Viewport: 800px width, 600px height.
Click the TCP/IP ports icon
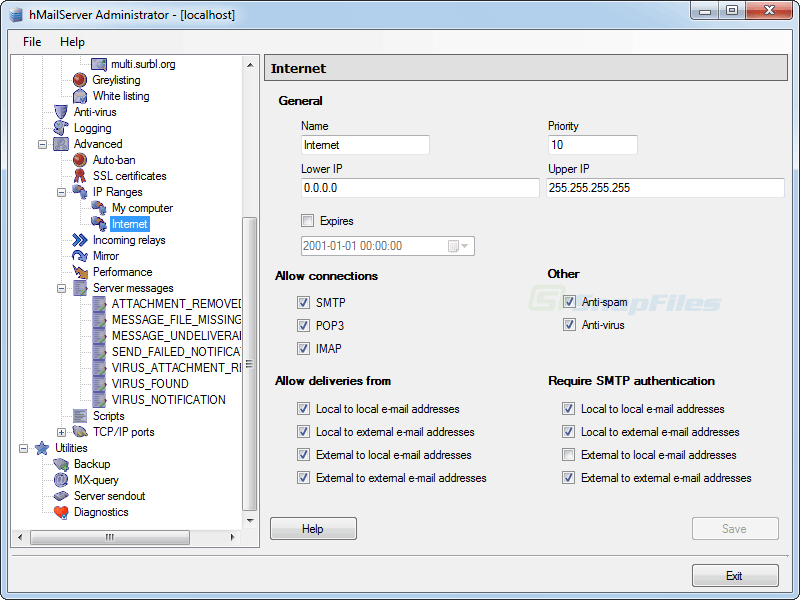coord(80,432)
